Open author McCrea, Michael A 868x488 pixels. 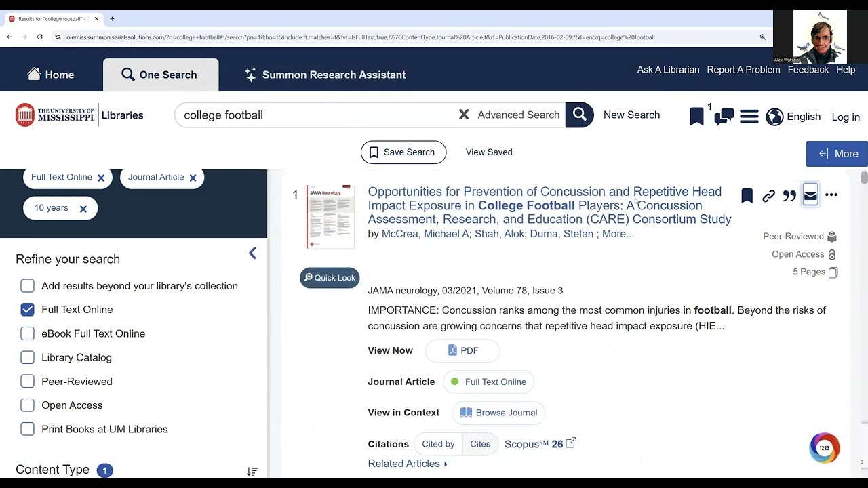[x=425, y=234]
